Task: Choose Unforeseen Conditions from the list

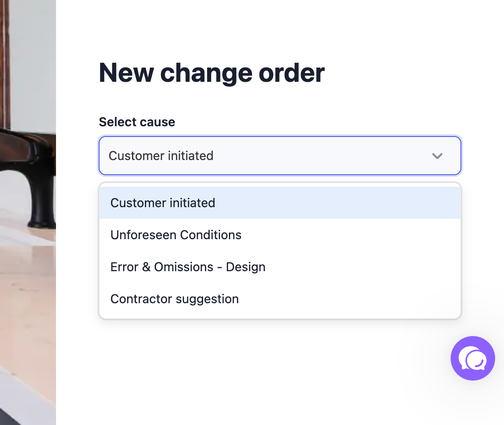Action: point(280,235)
